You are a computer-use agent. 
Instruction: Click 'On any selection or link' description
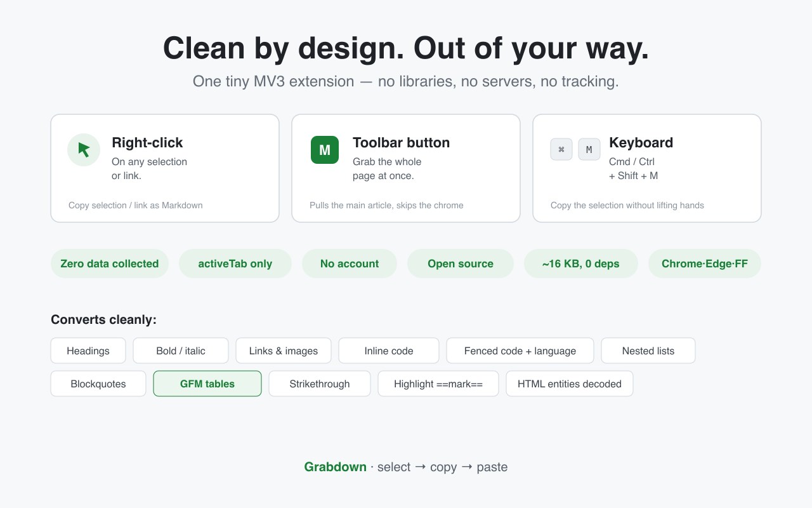pos(149,168)
